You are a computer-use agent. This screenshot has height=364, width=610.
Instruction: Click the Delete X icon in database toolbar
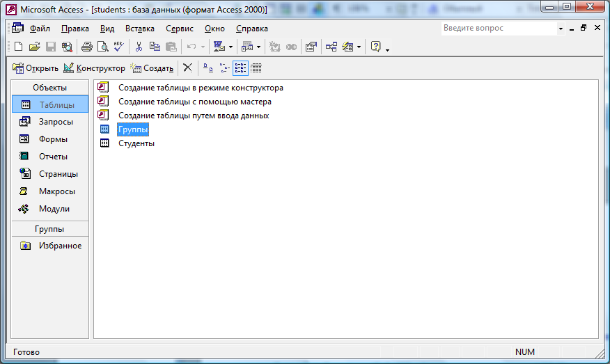click(x=187, y=68)
